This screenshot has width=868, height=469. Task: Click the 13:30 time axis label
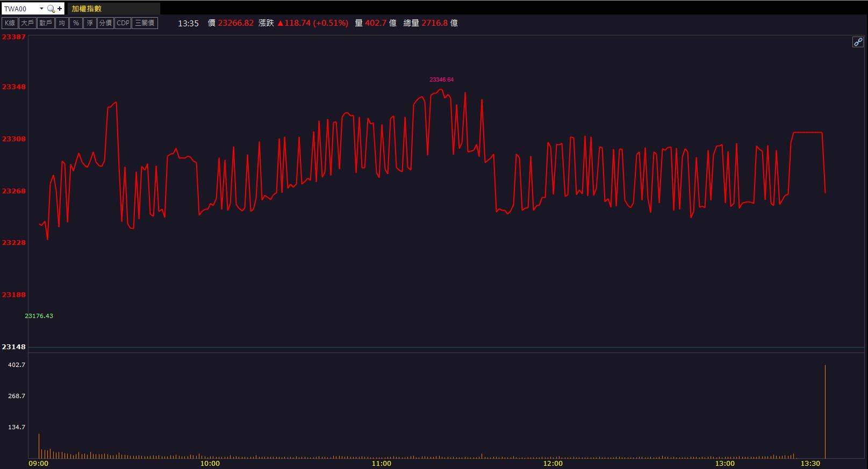point(810,463)
